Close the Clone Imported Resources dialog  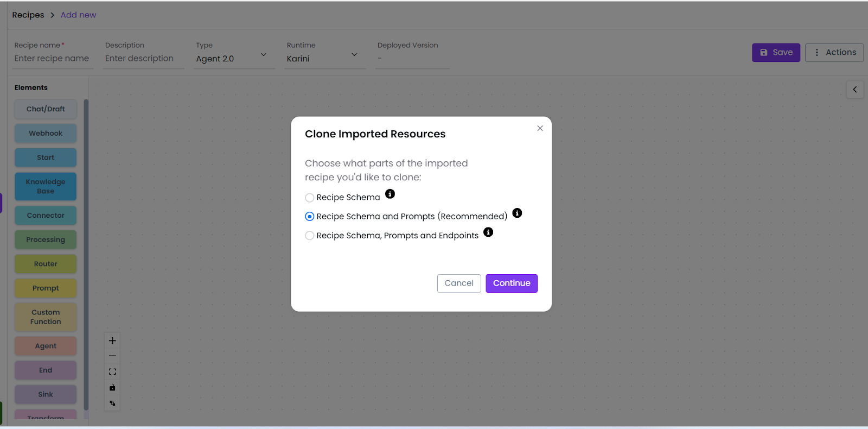(540, 128)
